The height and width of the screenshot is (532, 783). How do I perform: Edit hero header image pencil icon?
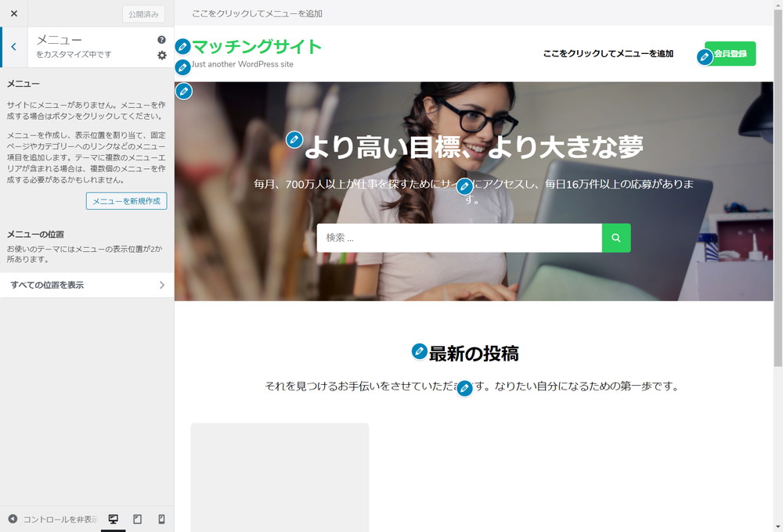(184, 92)
